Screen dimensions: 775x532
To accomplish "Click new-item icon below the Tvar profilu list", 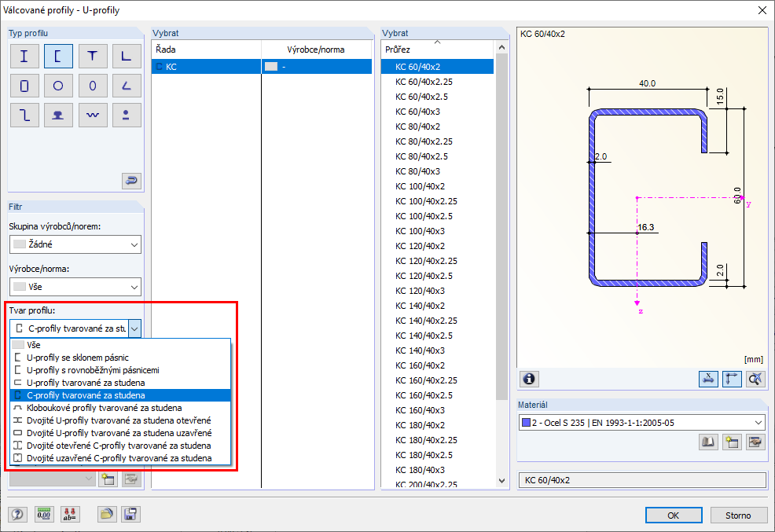I will coord(108,478).
